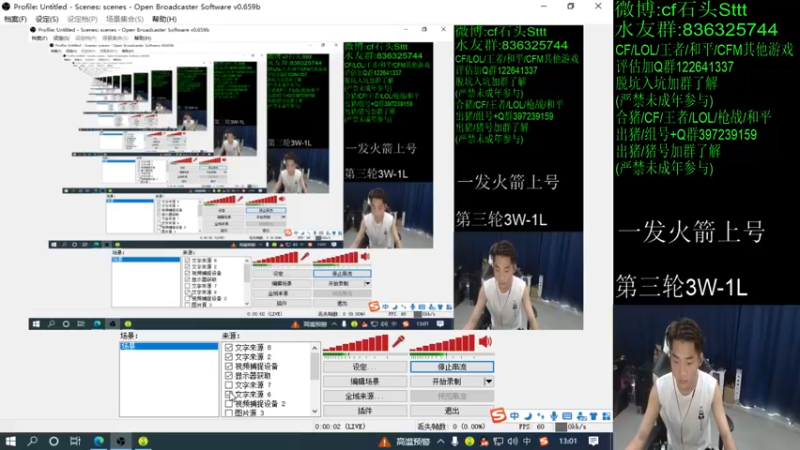
Task: Open the Windows Start menu
Action: (x=10, y=441)
